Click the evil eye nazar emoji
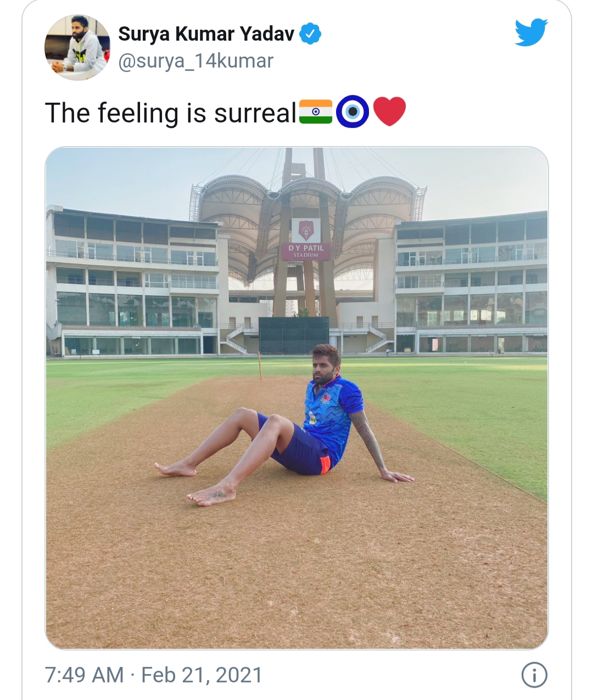The image size is (593, 700). pyautogui.click(x=352, y=111)
